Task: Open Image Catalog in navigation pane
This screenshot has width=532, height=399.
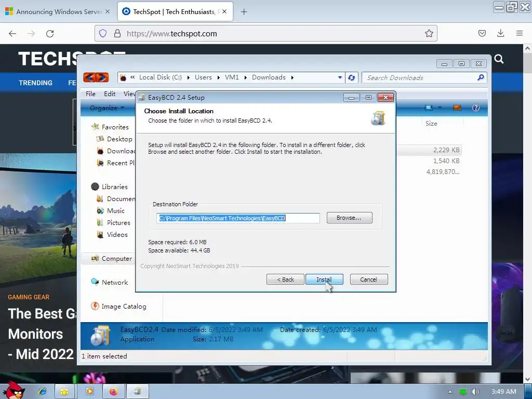Action: [x=118, y=307]
